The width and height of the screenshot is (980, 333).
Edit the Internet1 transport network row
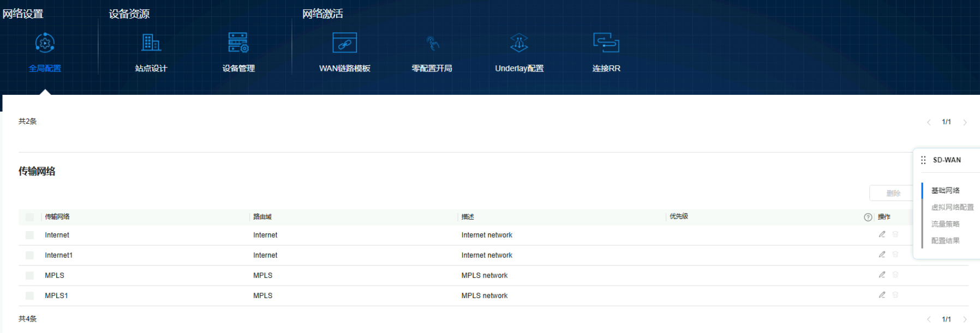point(882,255)
